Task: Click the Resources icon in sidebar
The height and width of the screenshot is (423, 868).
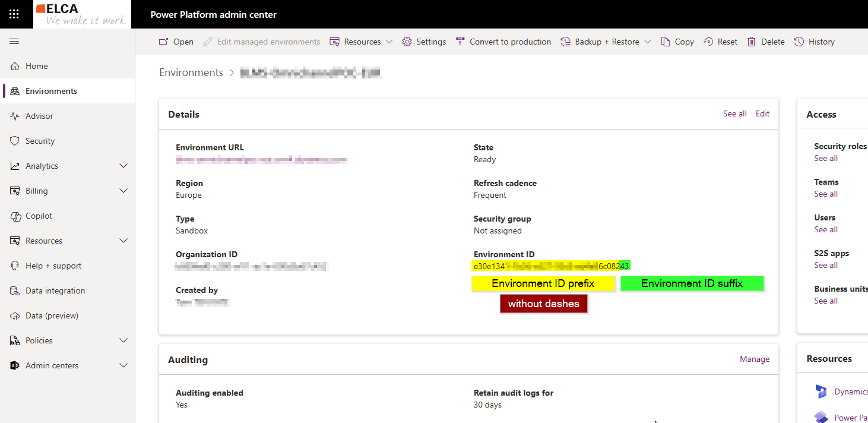Action: click(x=15, y=241)
